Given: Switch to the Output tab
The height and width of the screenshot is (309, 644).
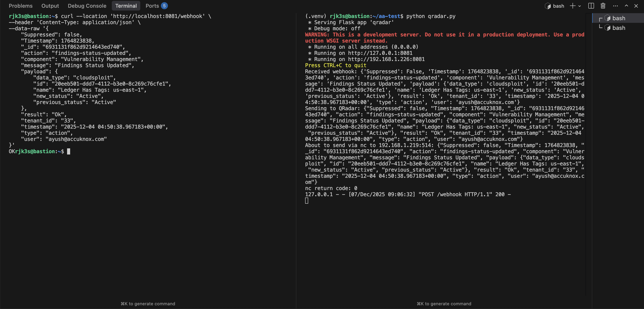Looking at the screenshot, I should [x=50, y=6].
